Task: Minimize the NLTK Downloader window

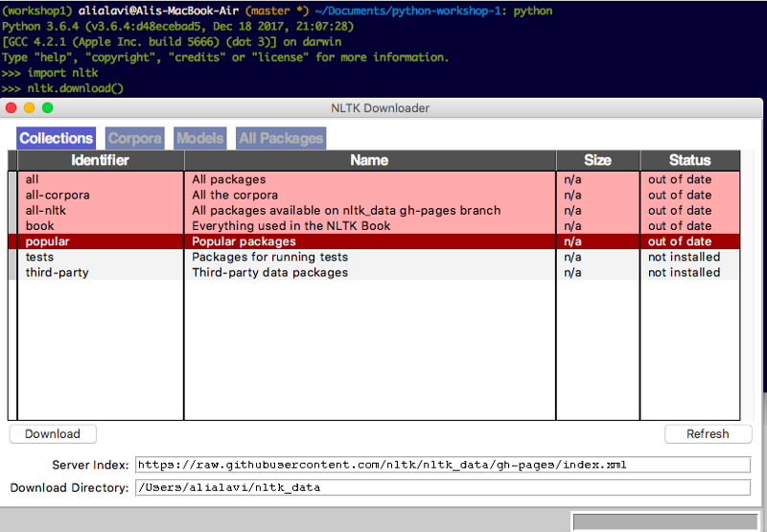Action: tap(30, 107)
